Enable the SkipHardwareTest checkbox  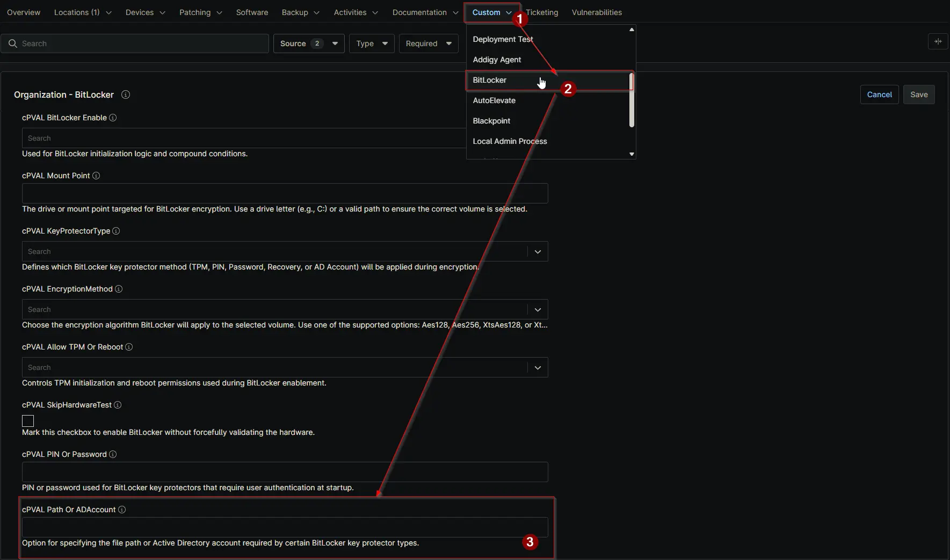point(27,421)
